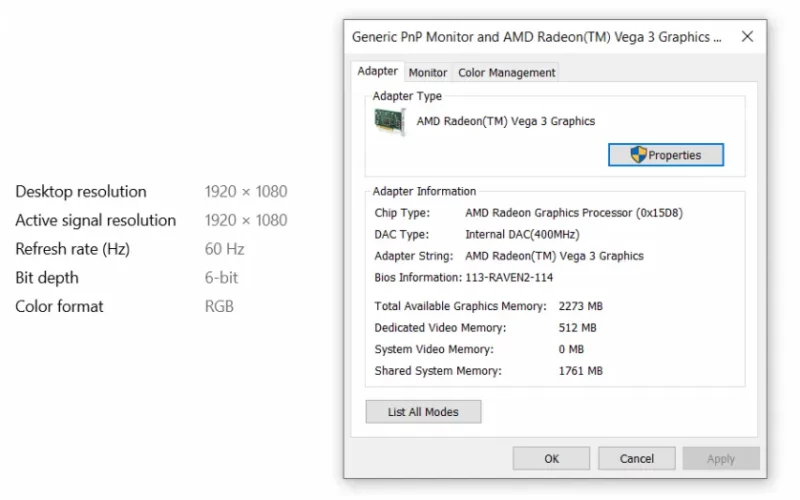800x500 pixels.
Task: Click 'Shared System Memory:' label
Action: (438, 370)
